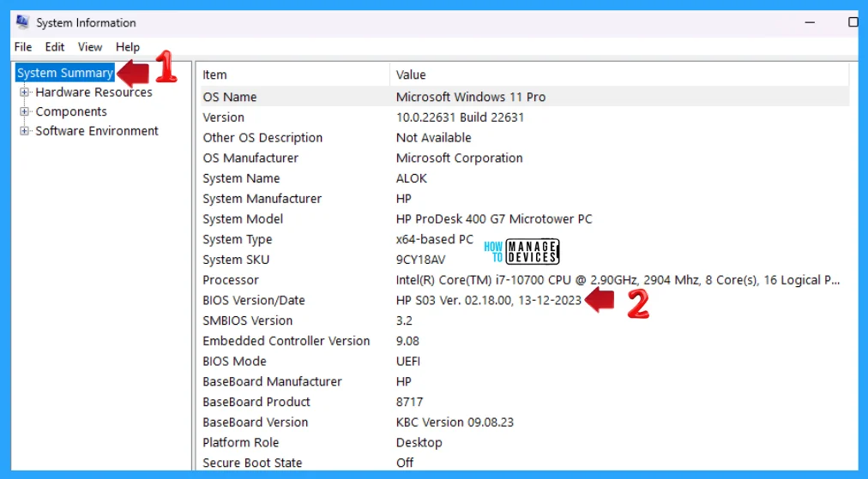Select System Summary in the tree
This screenshot has width=868, height=479.
click(65, 73)
